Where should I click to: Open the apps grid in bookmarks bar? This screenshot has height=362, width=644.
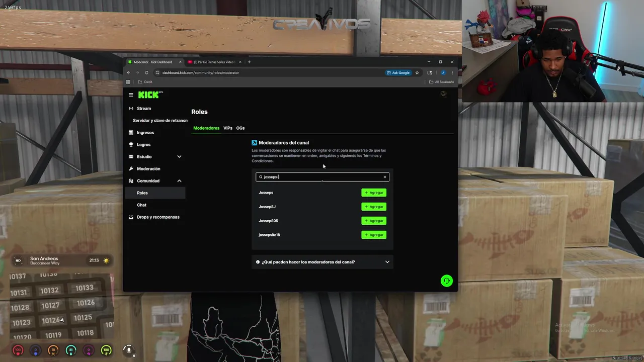(x=128, y=82)
